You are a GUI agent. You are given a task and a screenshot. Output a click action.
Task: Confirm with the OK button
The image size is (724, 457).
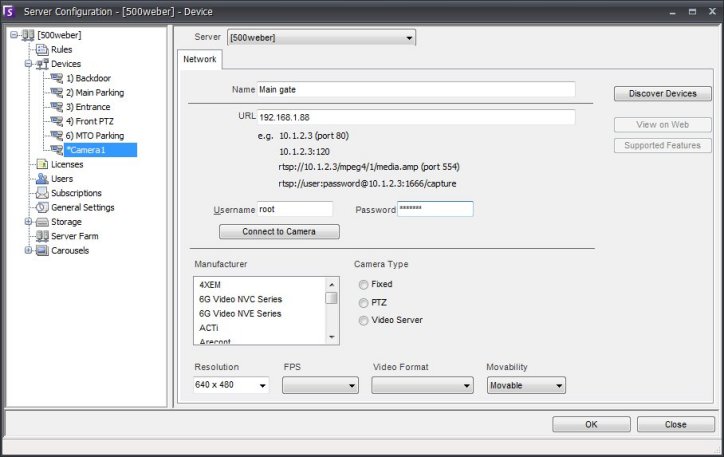tap(591, 425)
